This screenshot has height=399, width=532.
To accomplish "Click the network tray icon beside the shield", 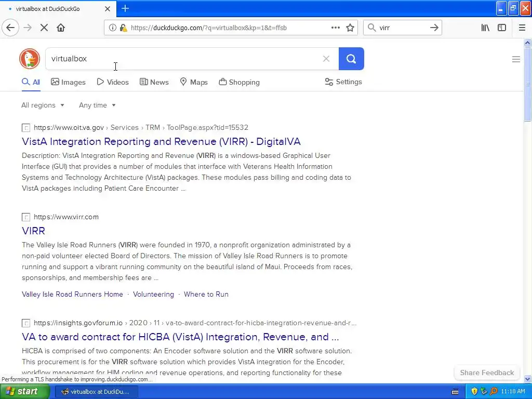I will tap(484, 392).
